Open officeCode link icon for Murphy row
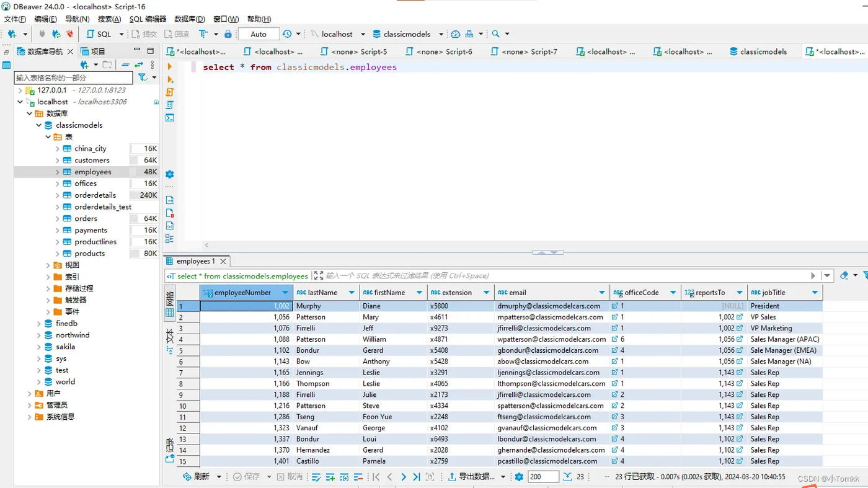Image resolution: width=868 pixels, height=488 pixels. (614, 306)
